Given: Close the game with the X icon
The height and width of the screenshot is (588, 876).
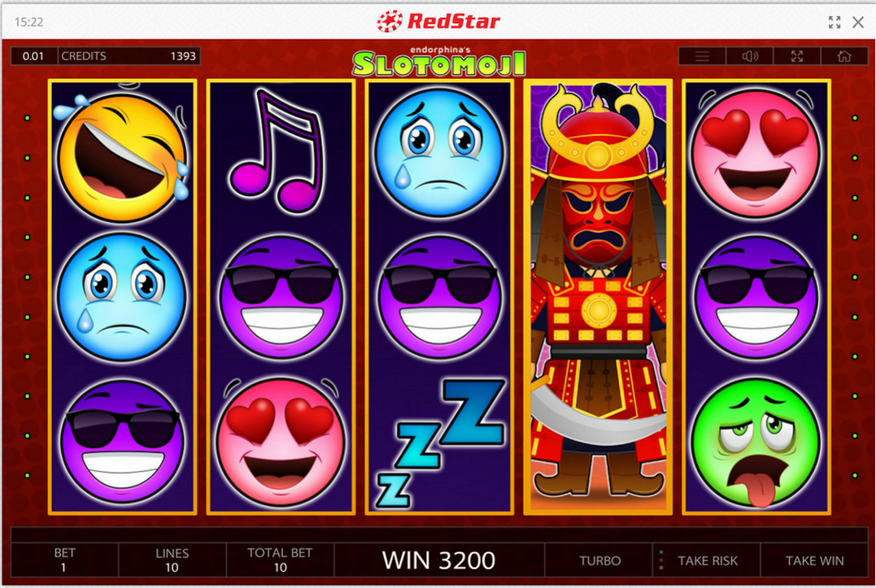Looking at the screenshot, I should tap(858, 22).
